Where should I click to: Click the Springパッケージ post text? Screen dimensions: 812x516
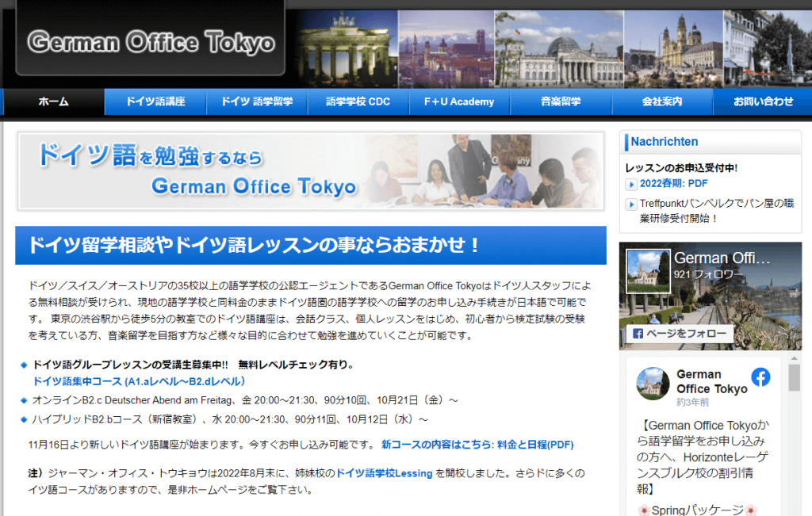click(697, 510)
